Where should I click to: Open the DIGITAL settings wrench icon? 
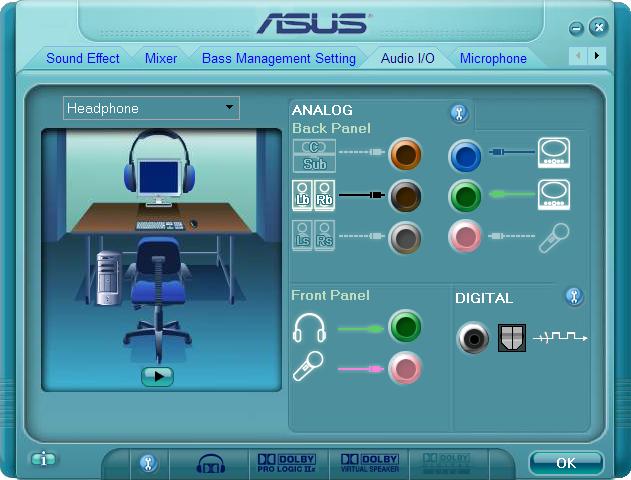coord(574,297)
